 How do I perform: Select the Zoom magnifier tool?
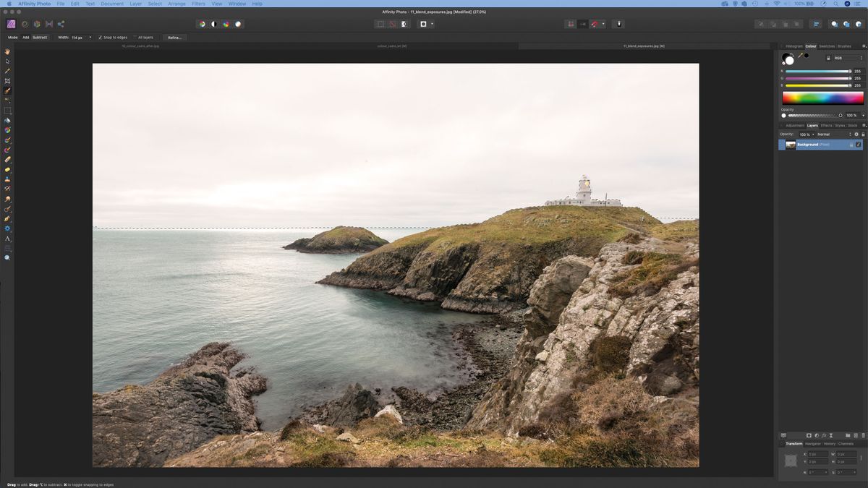[7, 257]
